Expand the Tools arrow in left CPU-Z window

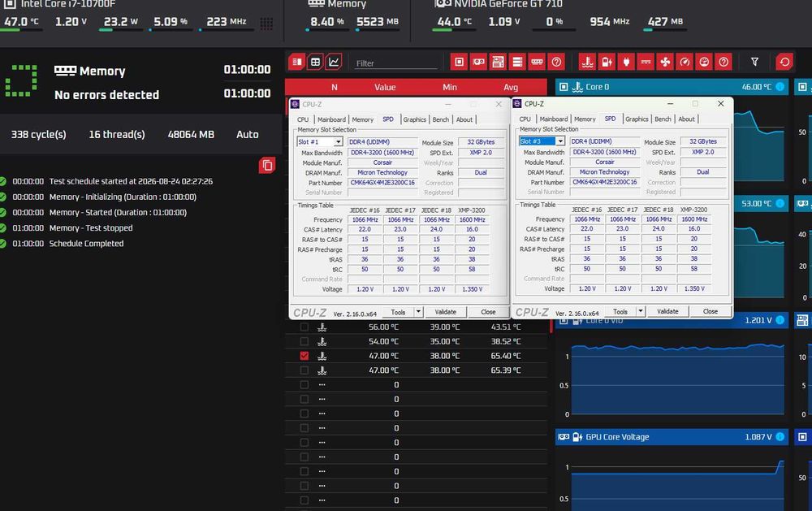[x=418, y=312]
